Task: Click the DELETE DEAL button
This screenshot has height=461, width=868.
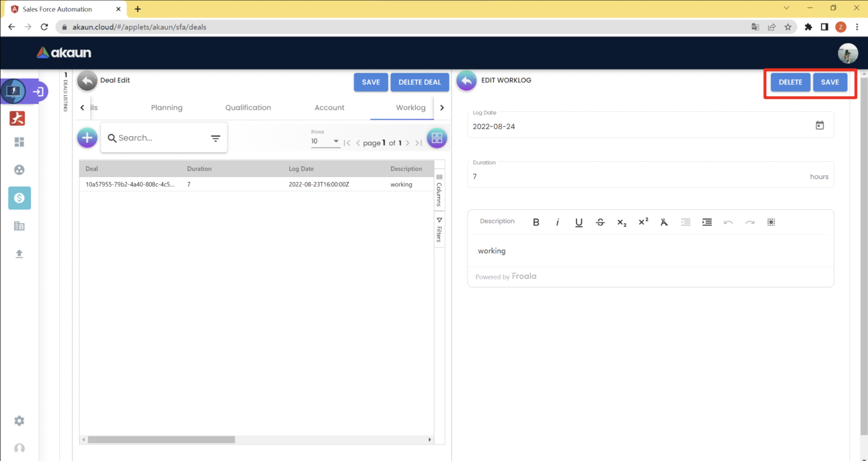Action: coord(419,82)
